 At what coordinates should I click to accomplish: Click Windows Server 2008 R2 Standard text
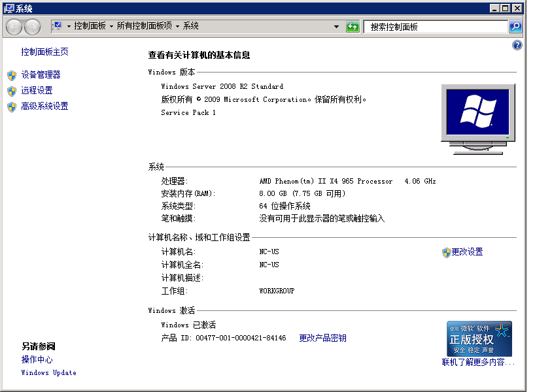pos(222,87)
